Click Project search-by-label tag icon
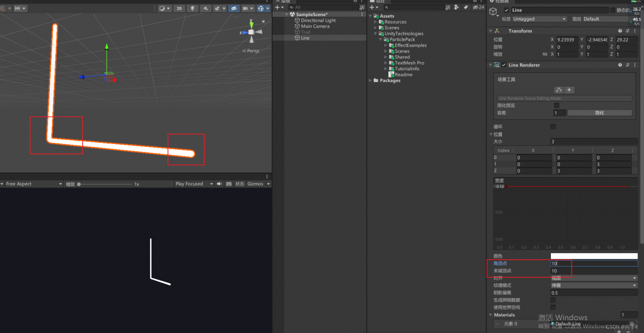 (466, 8)
